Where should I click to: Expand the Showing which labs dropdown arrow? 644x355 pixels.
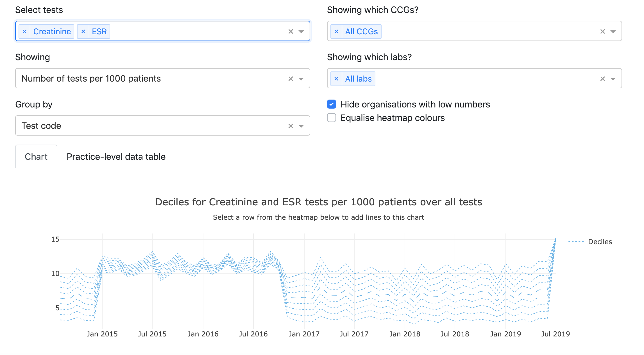613,79
